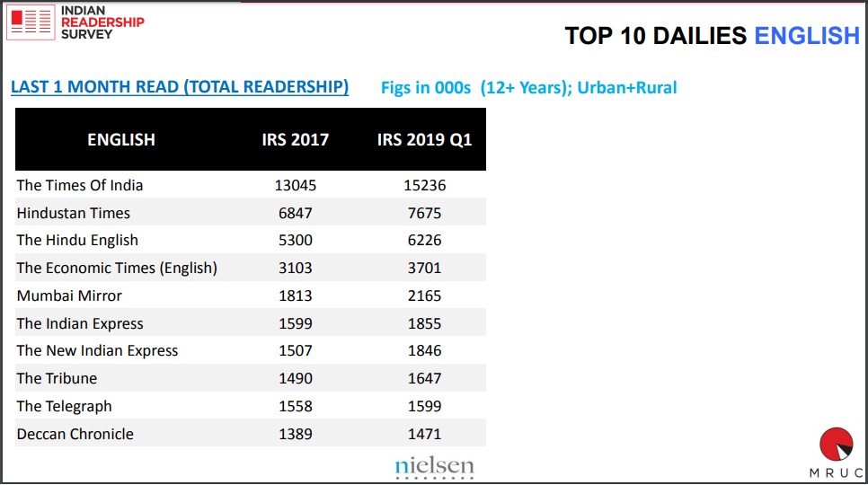The image size is (868, 485).
Task: Select the value 1855
Action: [x=425, y=323]
